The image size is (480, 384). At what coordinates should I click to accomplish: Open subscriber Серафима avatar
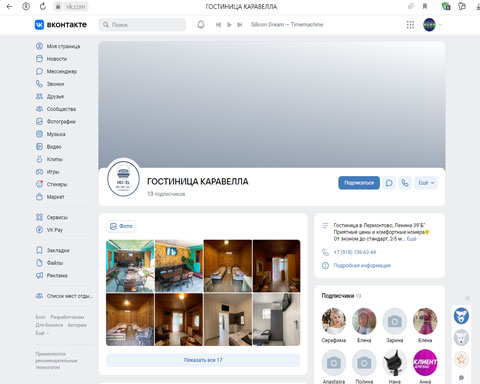pyautogui.click(x=334, y=321)
